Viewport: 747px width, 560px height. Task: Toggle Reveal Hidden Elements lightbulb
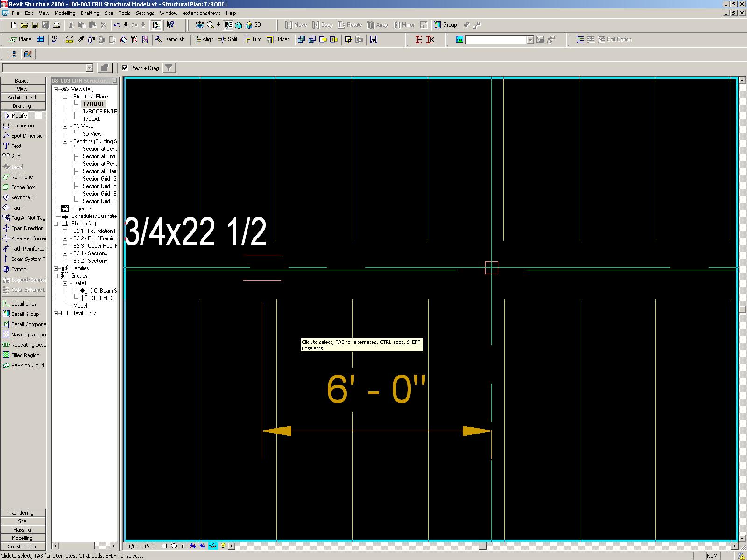pyautogui.click(x=223, y=546)
